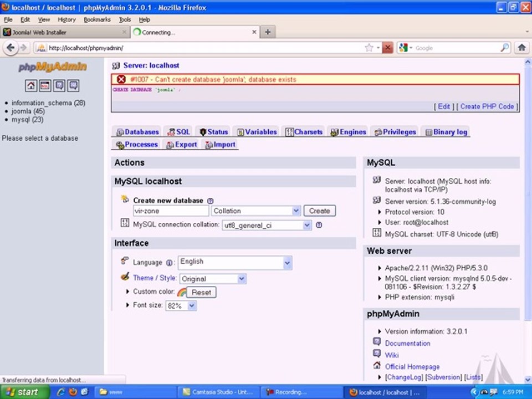Click the Documentation book icon
Screen dimensions: 532x399
(377, 342)
